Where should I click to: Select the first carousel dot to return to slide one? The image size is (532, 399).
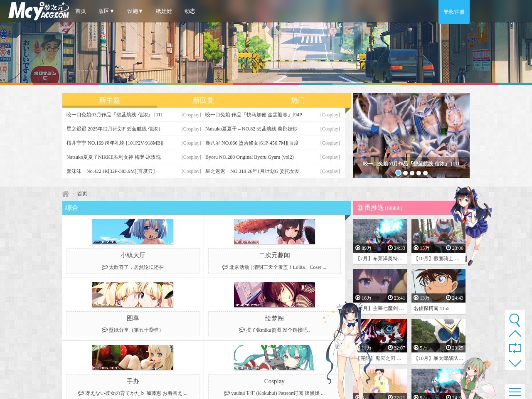[x=398, y=172]
